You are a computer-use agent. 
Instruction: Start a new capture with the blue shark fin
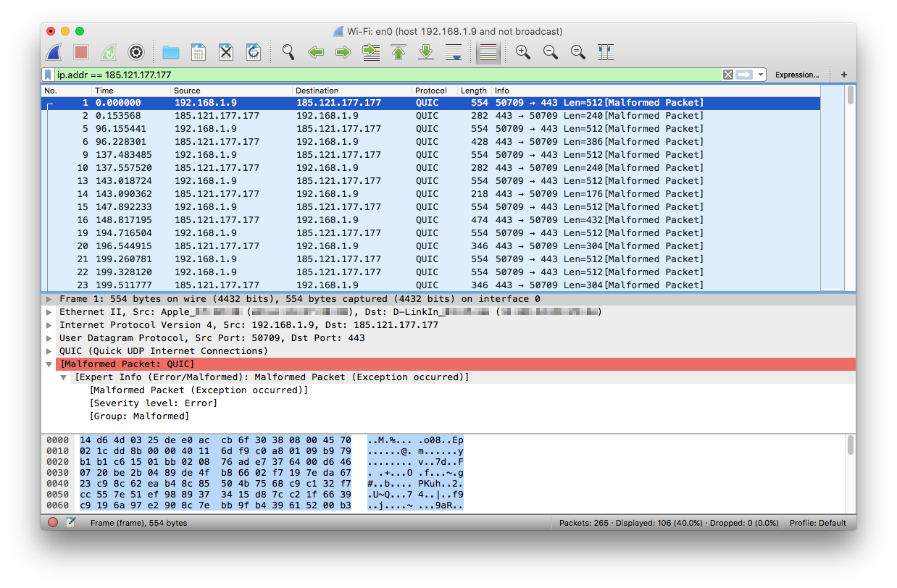tap(52, 52)
